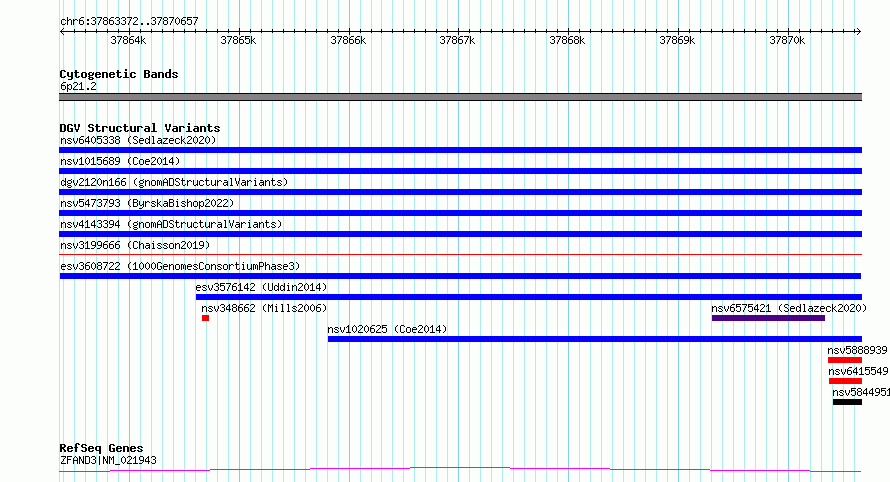Click the DGV Structural Variants track title
Viewport: 890px width, 482px height.
[x=140, y=128]
